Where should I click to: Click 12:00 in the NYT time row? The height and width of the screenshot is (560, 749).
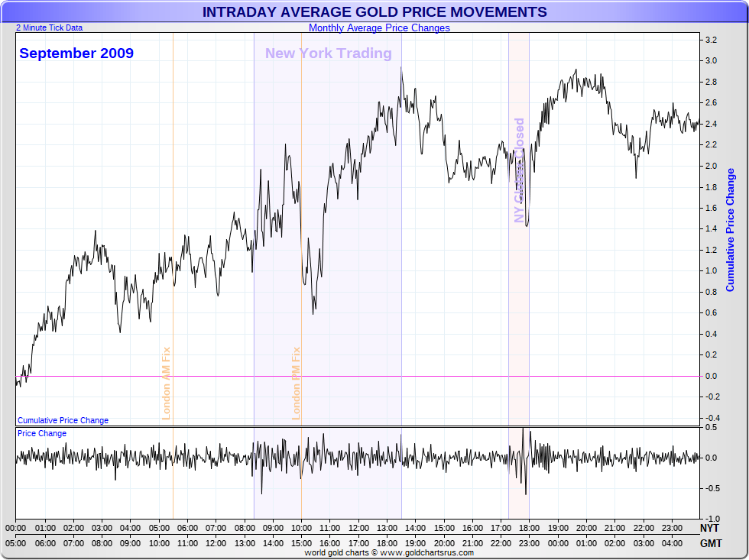point(358,528)
